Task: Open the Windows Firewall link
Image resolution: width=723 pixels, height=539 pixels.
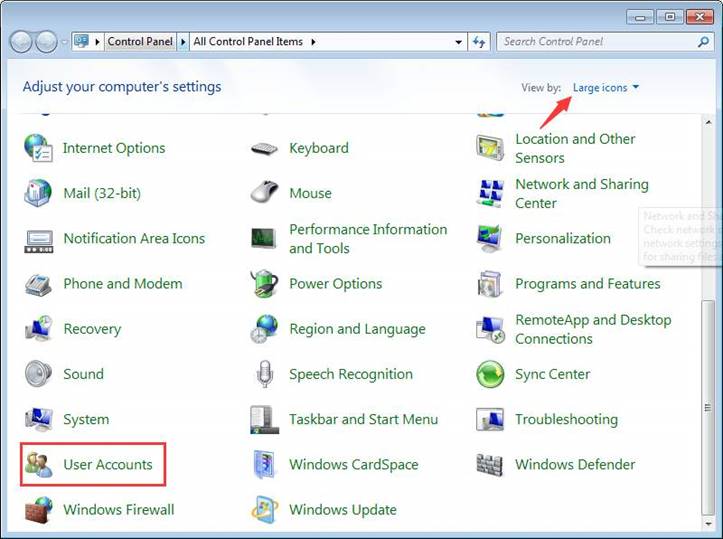Action: coord(119,509)
